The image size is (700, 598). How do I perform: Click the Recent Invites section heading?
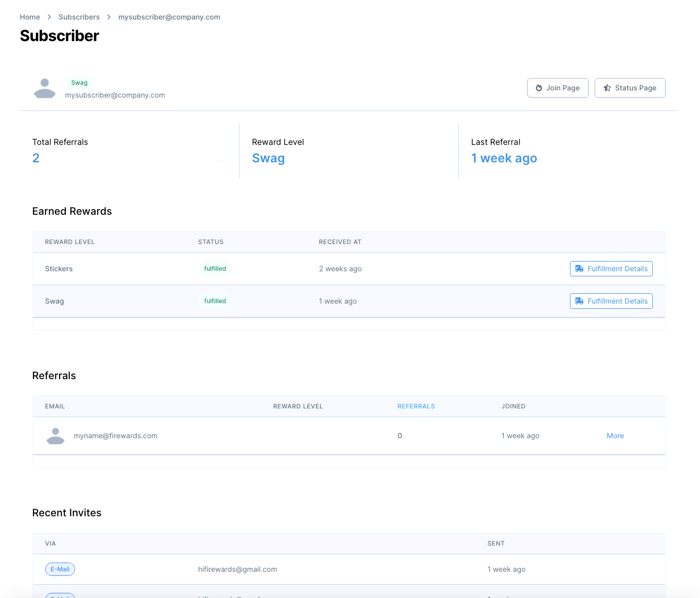pyautogui.click(x=67, y=513)
